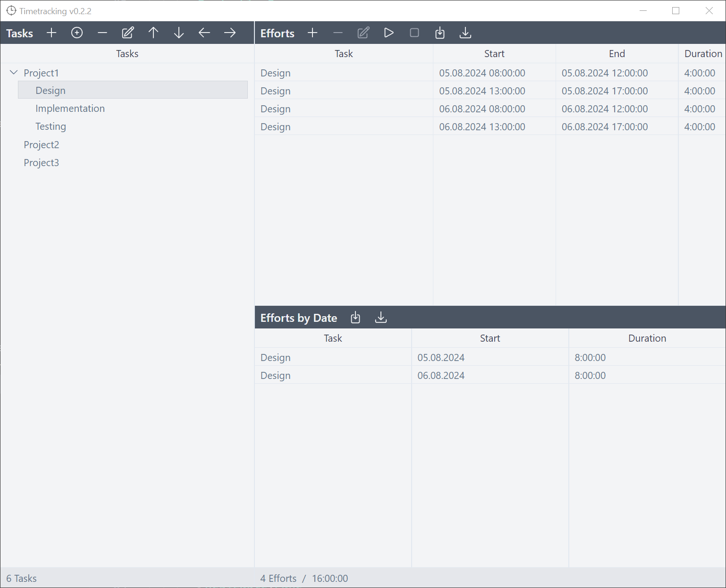Start effort timer with play icon

pos(389,33)
